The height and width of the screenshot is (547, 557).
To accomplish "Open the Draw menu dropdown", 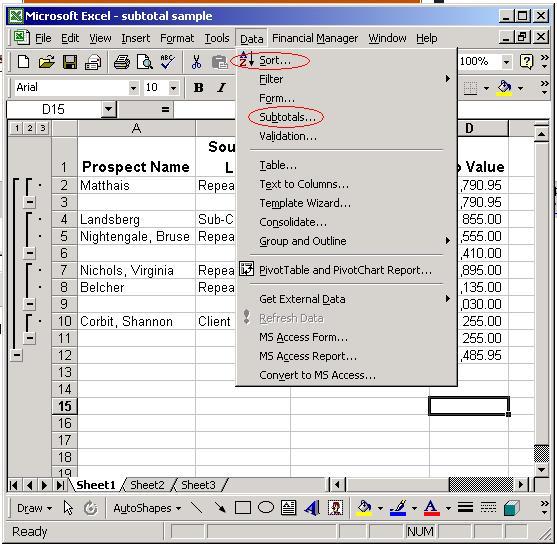I will click(x=34, y=508).
